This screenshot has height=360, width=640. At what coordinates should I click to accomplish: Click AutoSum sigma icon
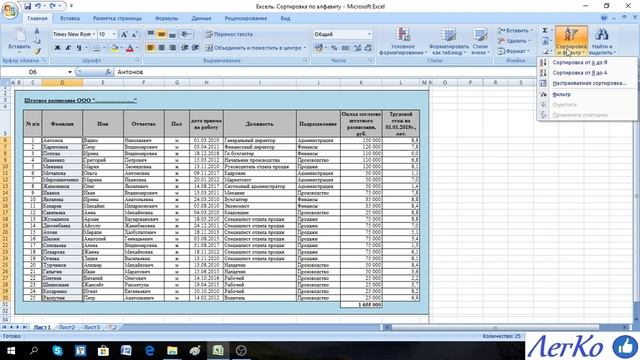tap(545, 31)
